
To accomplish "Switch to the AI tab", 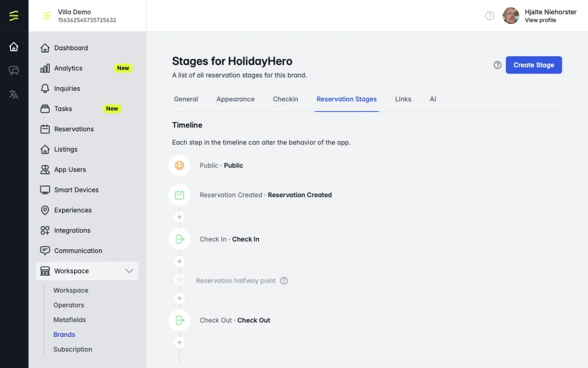I will coord(433,99).
